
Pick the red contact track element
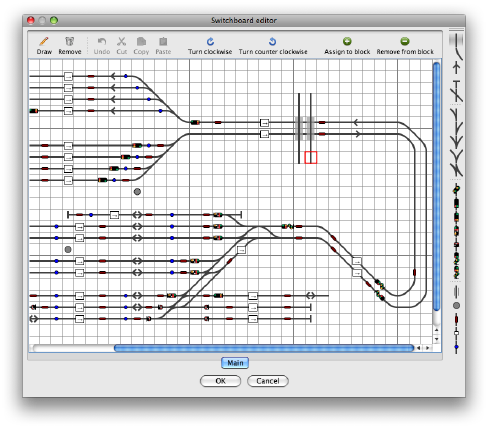point(456,319)
